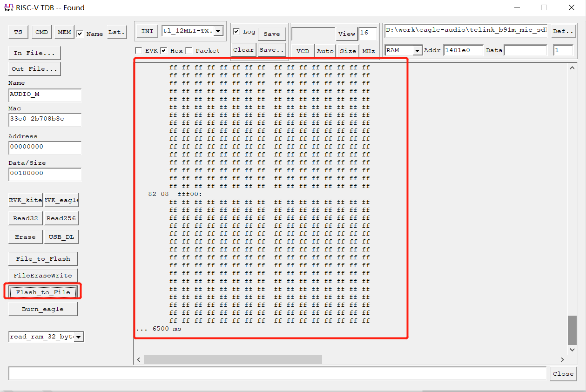Image resolution: width=586 pixels, height=392 pixels.
Task: Trigger the Auto function
Action: pos(325,51)
